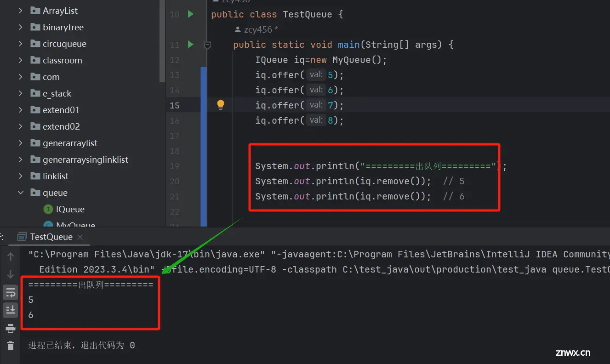Expand the extend02 folder

click(20, 126)
